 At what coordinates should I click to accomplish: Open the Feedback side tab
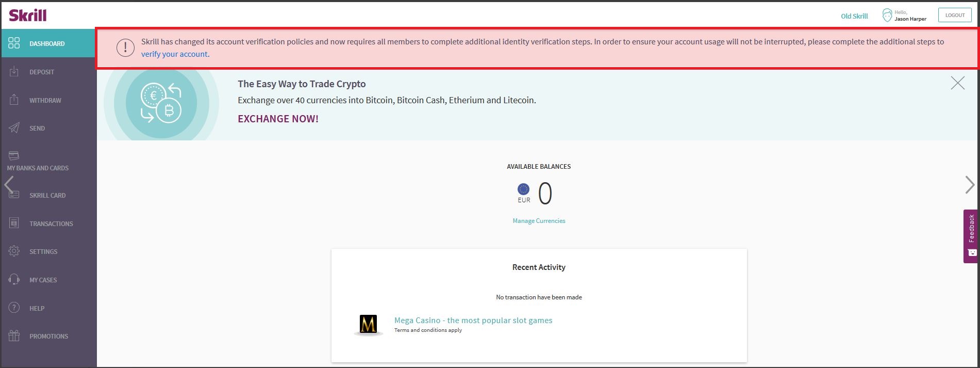point(971,236)
